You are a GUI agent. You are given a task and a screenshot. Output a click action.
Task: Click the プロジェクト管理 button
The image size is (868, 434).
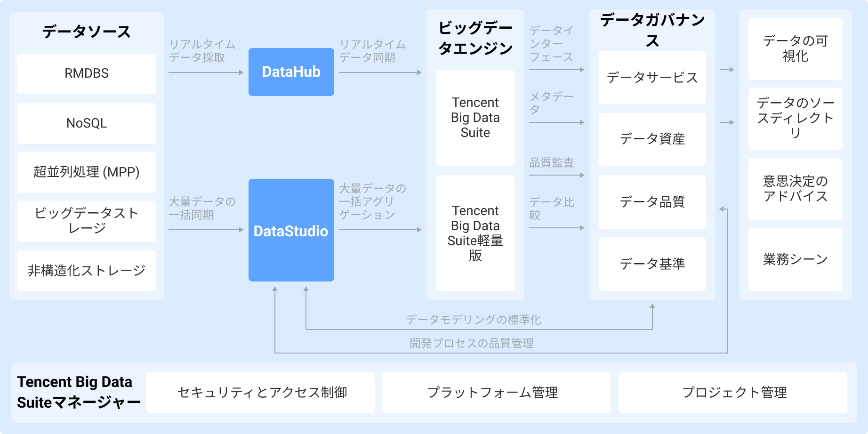(735, 393)
